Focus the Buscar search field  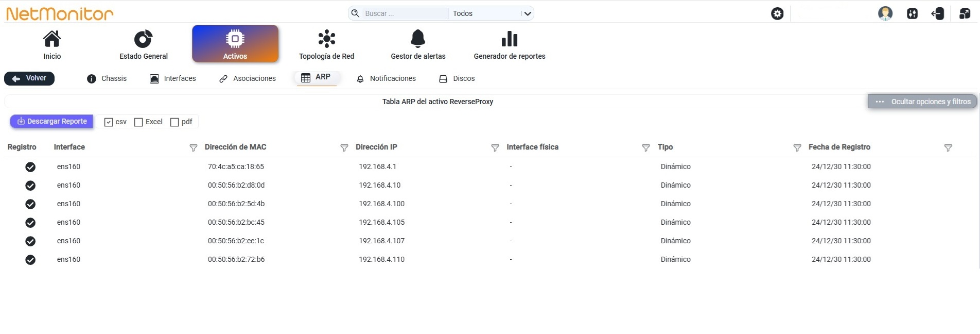[x=404, y=13]
